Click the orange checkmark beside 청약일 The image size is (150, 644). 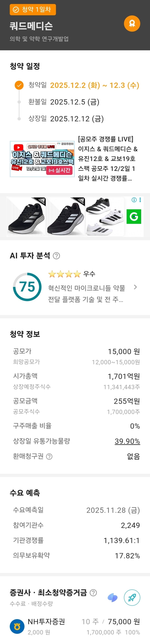coord(19,85)
